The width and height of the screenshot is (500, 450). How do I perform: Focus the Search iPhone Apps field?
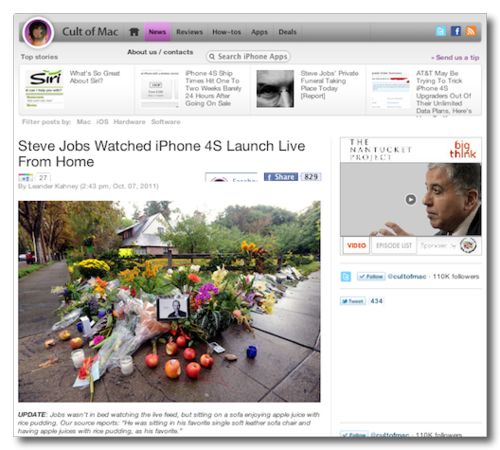pos(248,57)
